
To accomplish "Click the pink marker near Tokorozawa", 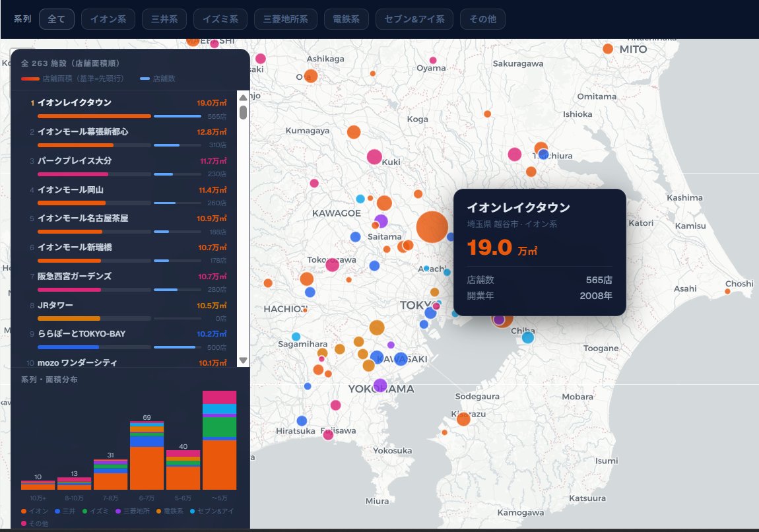I will coord(332,265).
